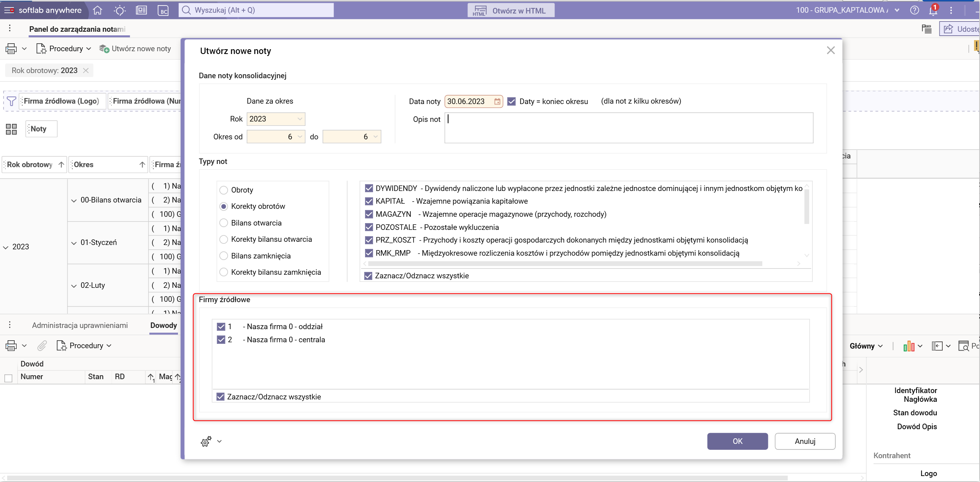
Task: Click the home icon in top bar
Action: click(98, 10)
